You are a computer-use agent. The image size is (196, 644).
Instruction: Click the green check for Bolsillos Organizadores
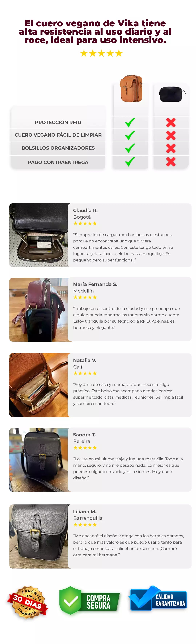click(x=130, y=148)
